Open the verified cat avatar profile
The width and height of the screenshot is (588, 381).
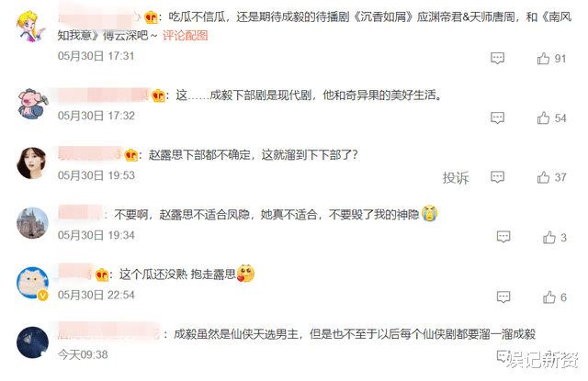[x=33, y=283]
